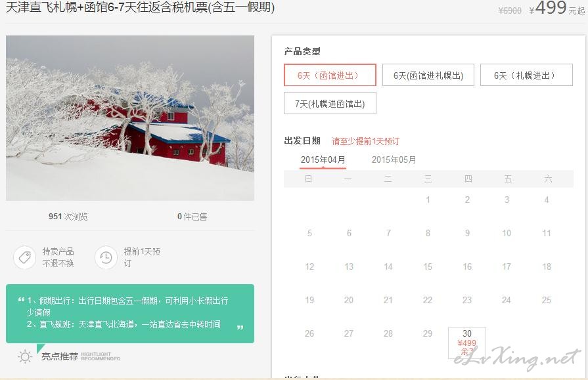Click date 15 in the April calendar

coord(428,266)
